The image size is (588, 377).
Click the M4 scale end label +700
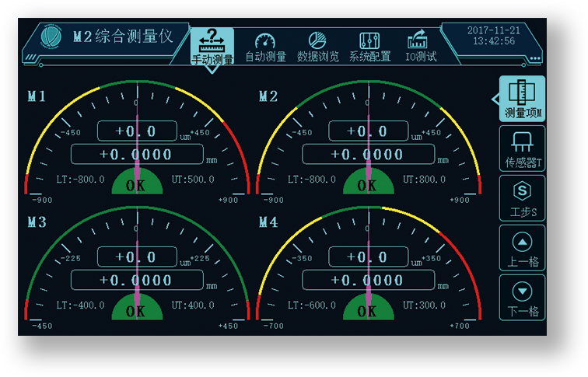pos(460,326)
